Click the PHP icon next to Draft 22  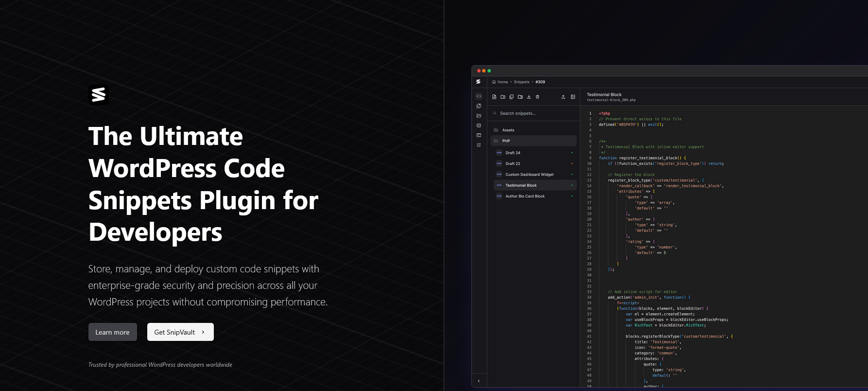tap(499, 163)
